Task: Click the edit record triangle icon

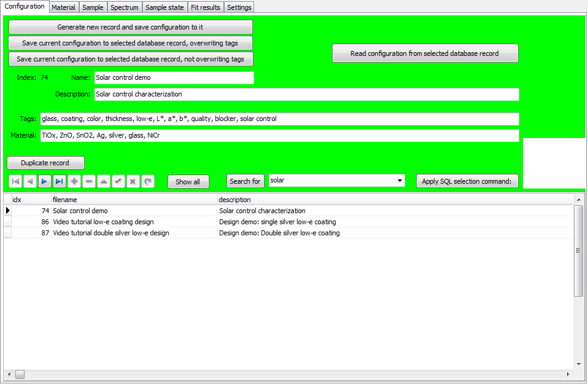Action: point(104,181)
